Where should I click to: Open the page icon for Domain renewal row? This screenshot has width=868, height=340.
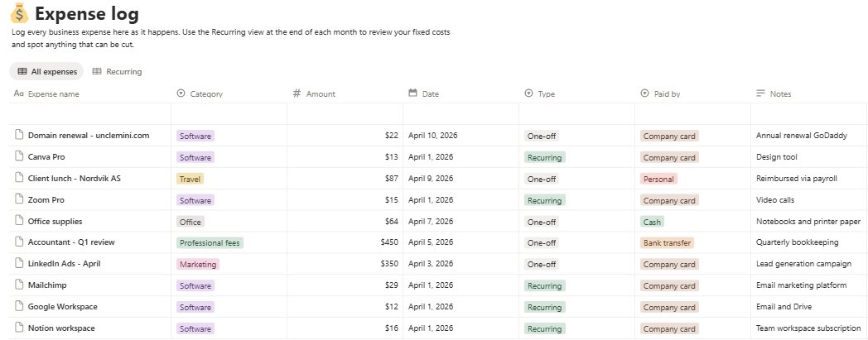point(19,135)
